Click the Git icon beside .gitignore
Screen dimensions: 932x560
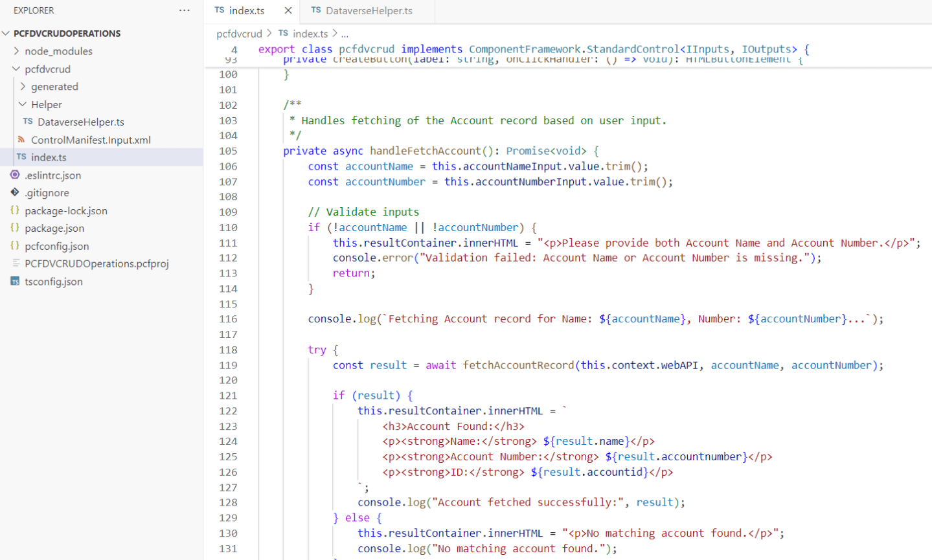tap(14, 192)
